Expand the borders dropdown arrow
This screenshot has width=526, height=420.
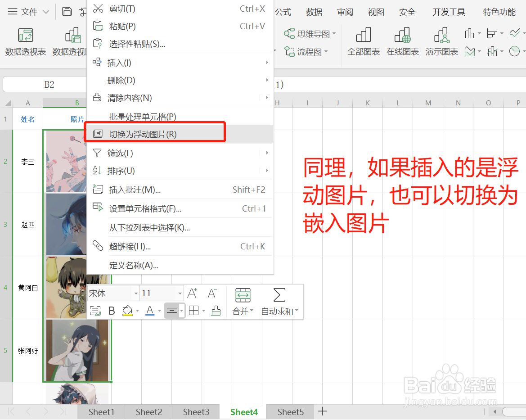(x=203, y=311)
